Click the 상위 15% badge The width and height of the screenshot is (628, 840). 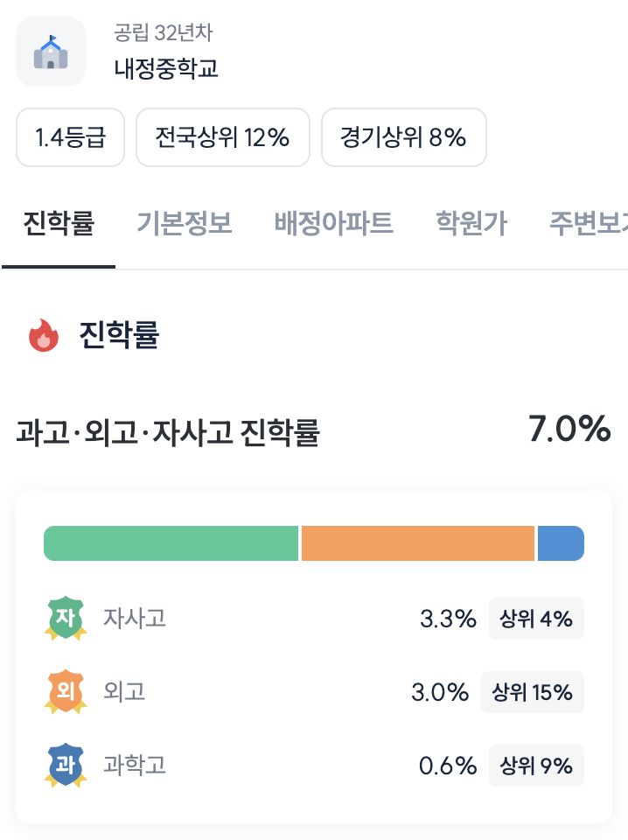coord(533,693)
